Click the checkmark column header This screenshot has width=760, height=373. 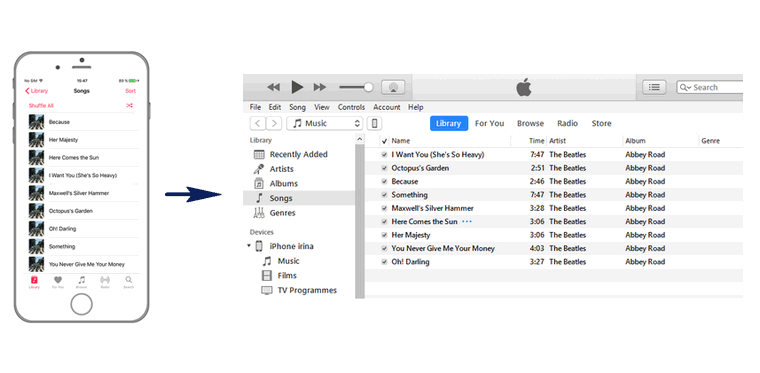(384, 141)
